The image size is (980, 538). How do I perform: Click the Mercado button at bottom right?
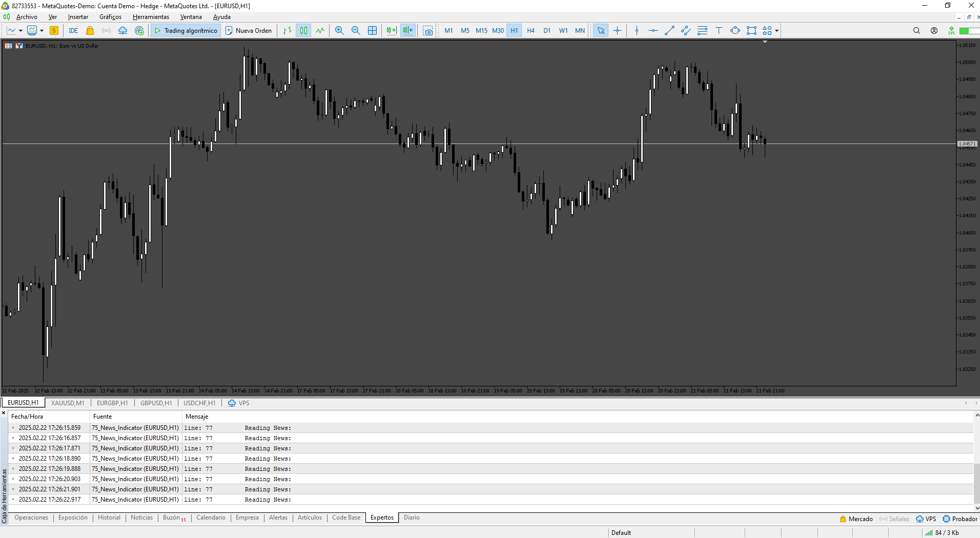(x=856, y=519)
